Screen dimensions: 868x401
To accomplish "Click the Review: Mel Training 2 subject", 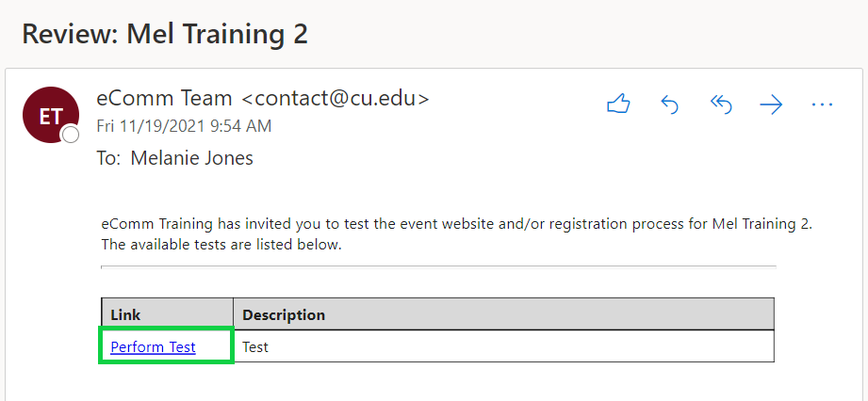I will click(x=165, y=35).
